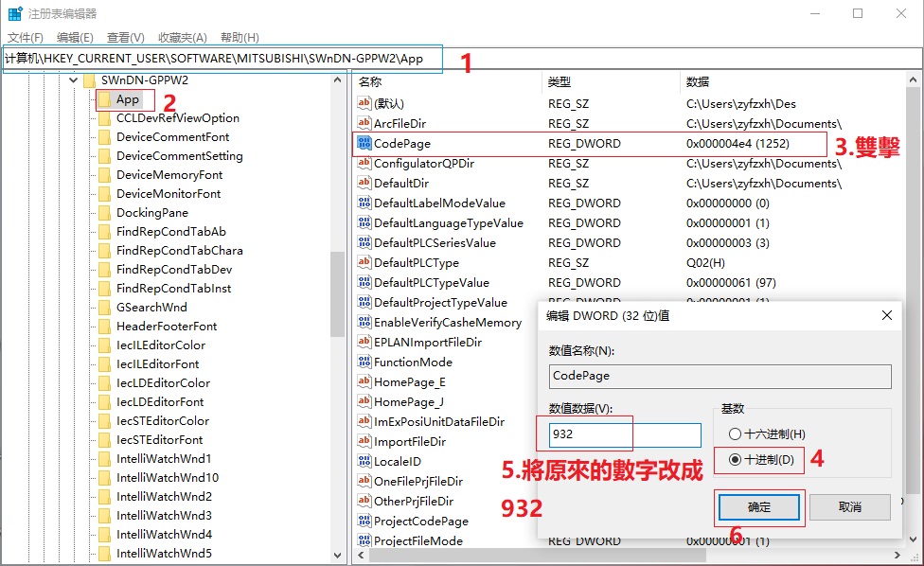Collapse the SWnDN-GPPW2 tree node
Viewport: 924px width, 566px height.
tap(73, 80)
